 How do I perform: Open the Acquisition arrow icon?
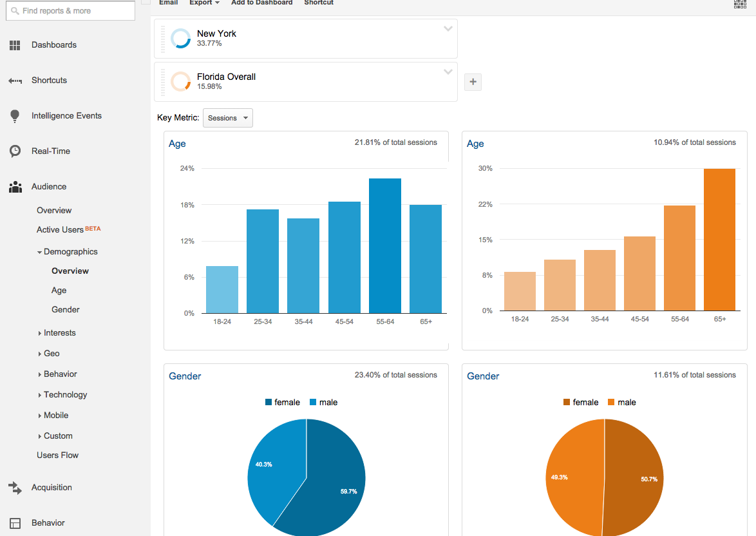tap(15, 488)
